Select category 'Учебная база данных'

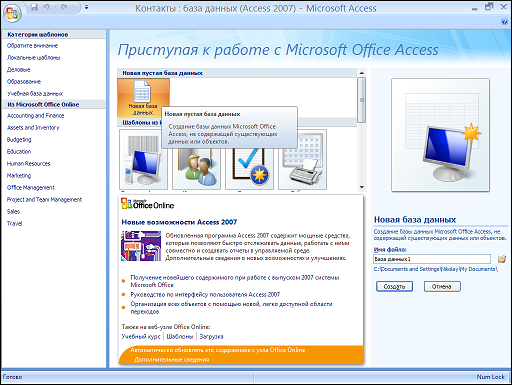[x=35, y=94]
